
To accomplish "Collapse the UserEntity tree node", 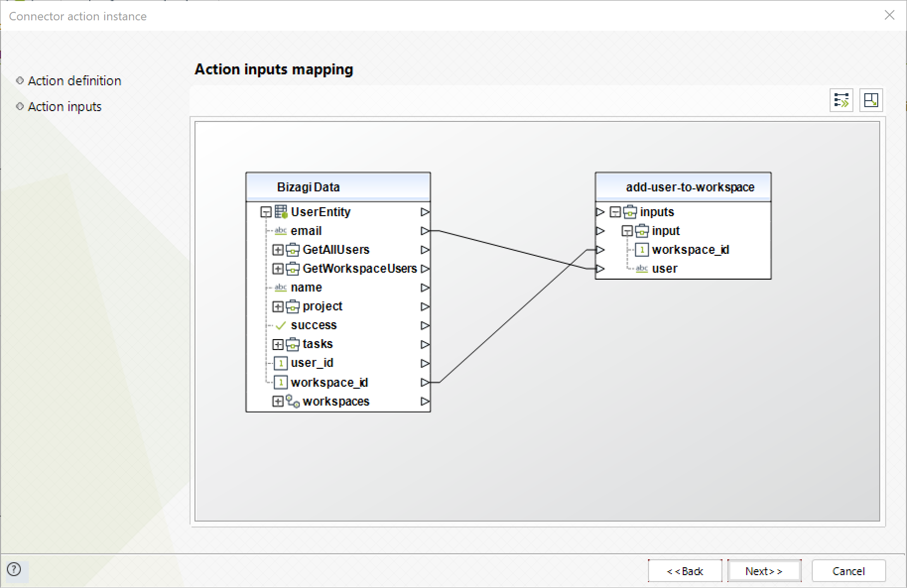I will coord(266,212).
